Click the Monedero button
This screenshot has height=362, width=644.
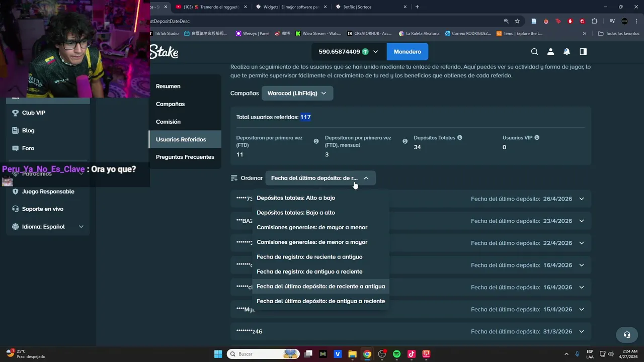[408, 52]
